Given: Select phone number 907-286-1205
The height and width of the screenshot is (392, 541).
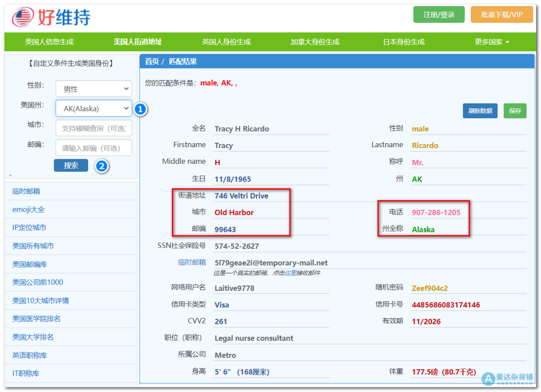Looking at the screenshot, I should [x=436, y=212].
